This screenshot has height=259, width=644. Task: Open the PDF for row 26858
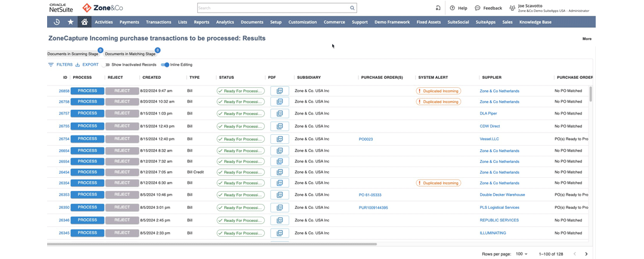click(x=280, y=91)
